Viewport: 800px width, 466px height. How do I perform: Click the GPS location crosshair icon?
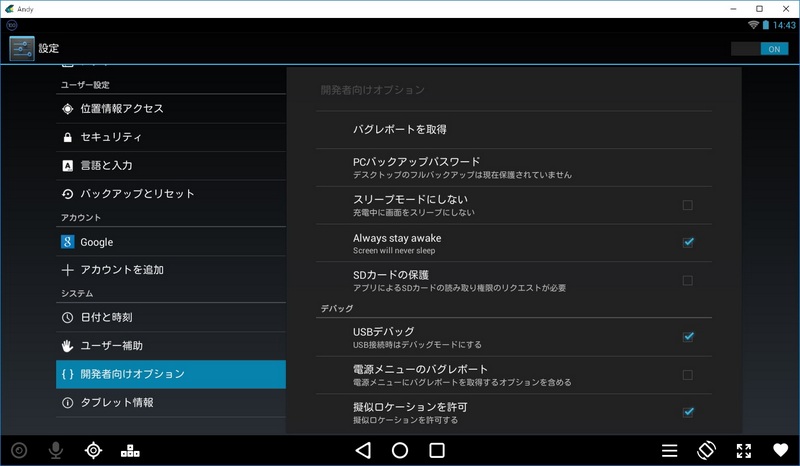click(93, 451)
